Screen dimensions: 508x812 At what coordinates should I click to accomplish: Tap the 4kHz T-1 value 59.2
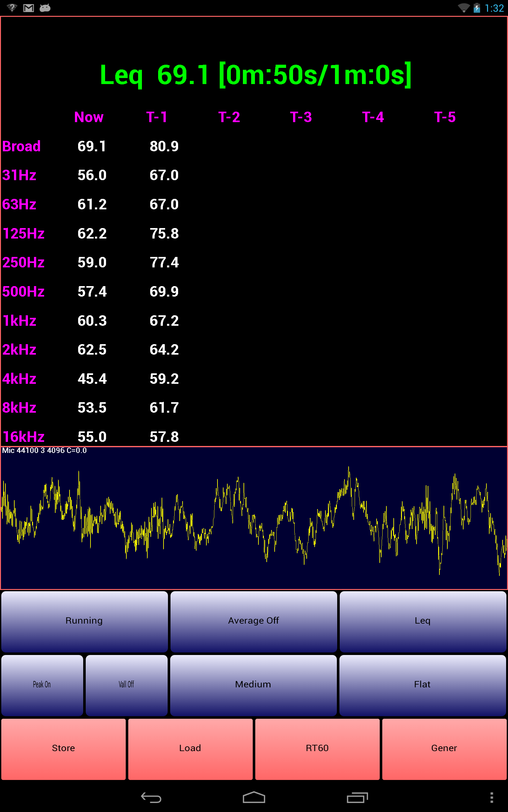pyautogui.click(x=164, y=379)
